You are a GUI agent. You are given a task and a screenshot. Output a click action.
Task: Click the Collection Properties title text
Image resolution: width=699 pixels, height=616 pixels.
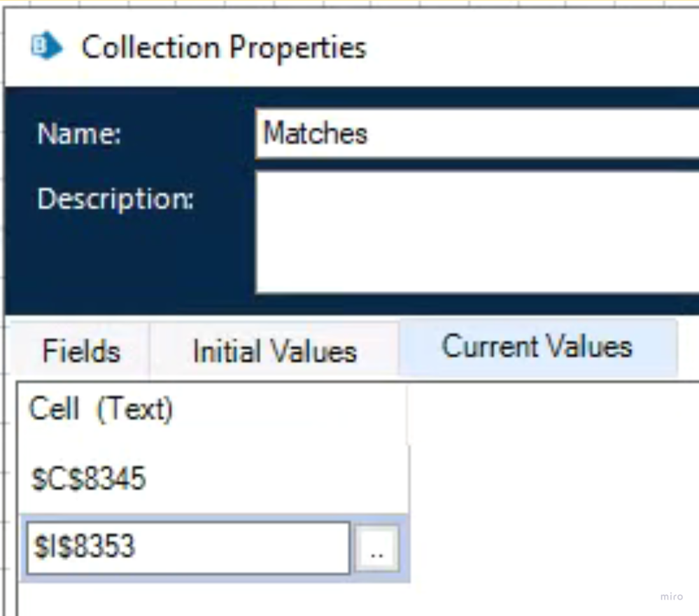224,48
